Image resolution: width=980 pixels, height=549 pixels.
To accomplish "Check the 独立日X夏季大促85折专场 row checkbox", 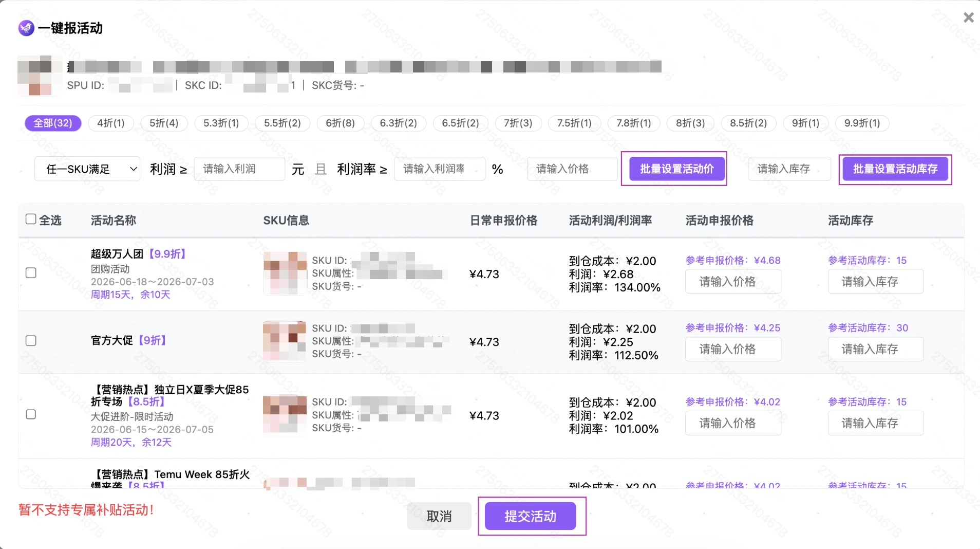I will pos(31,414).
